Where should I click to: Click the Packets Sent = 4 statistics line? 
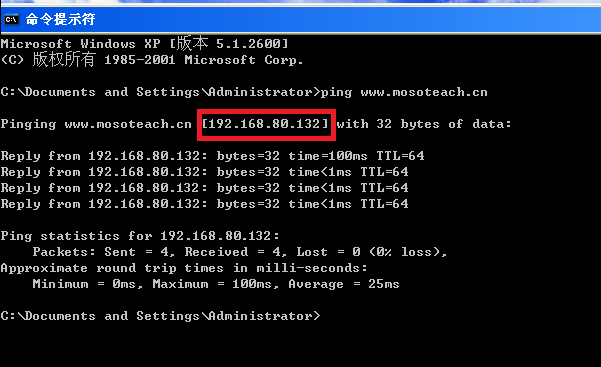(x=240, y=252)
